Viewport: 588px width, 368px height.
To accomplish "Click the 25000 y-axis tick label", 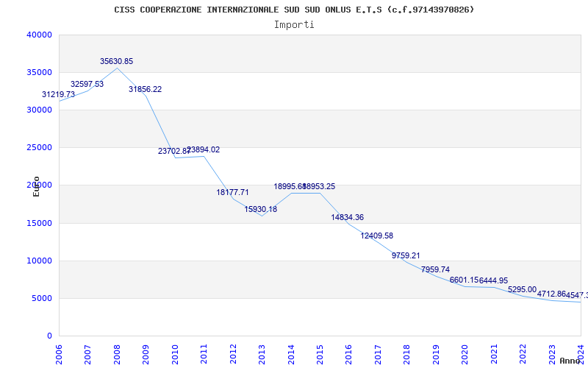I will pyautogui.click(x=39, y=148).
